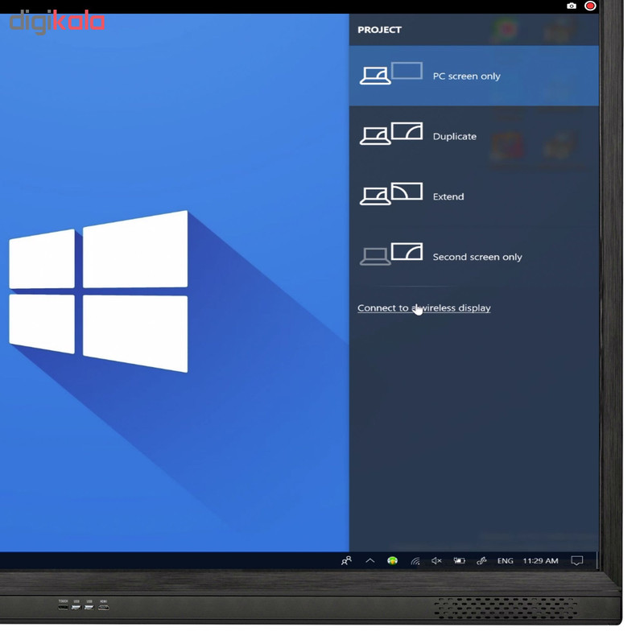Change the ENG input language indicator
The height and width of the screenshot is (644, 644).
506,560
